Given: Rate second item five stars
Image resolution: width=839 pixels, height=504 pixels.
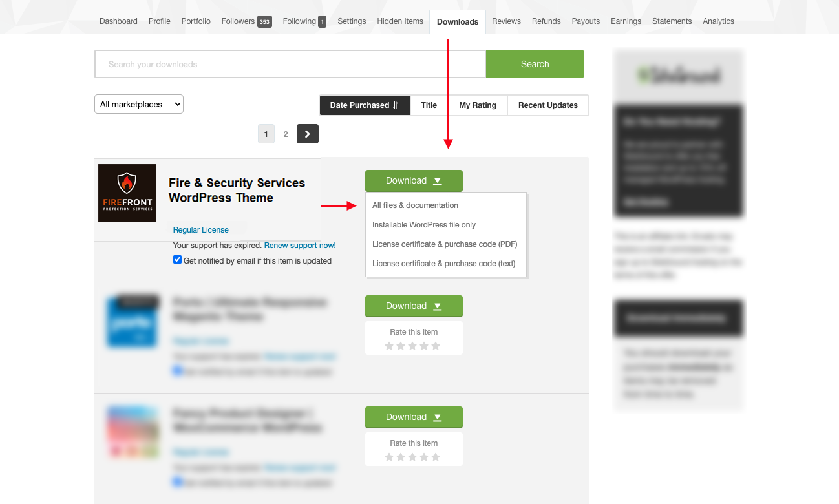Looking at the screenshot, I should pos(436,346).
